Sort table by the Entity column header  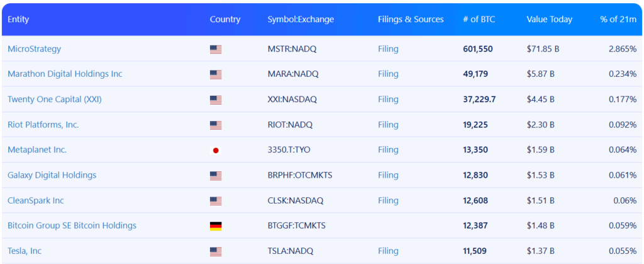pyautogui.click(x=18, y=20)
